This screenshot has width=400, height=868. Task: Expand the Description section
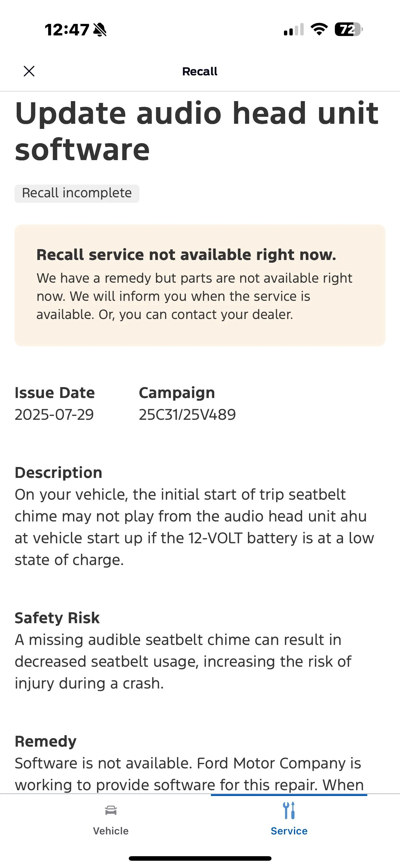[x=58, y=472]
